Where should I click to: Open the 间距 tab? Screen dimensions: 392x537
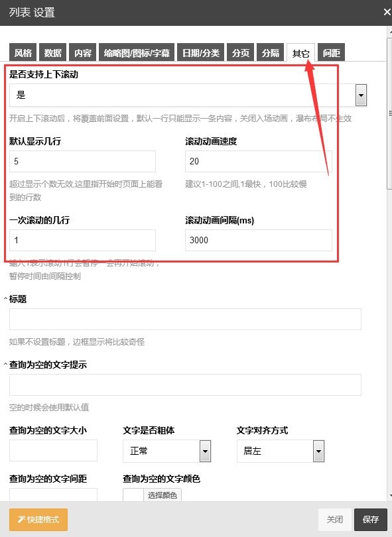pyautogui.click(x=331, y=52)
